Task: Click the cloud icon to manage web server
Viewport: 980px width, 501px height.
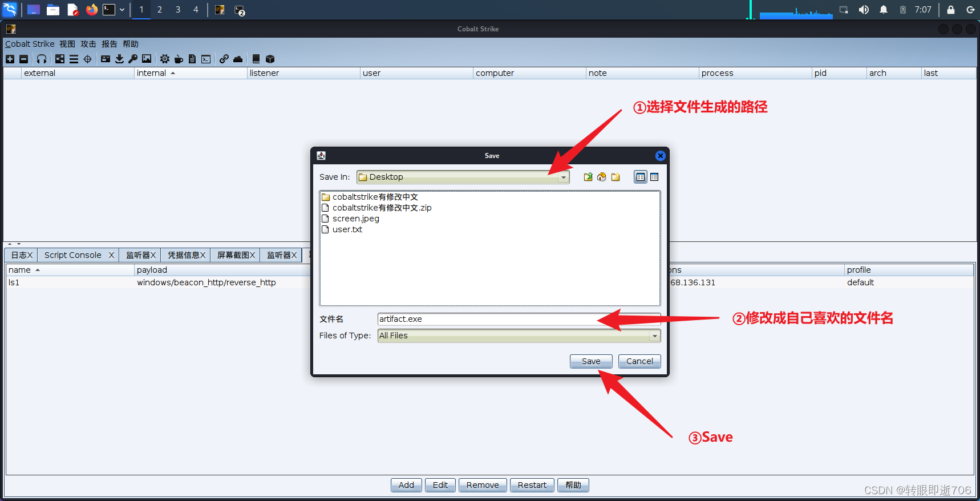Action: [x=238, y=59]
